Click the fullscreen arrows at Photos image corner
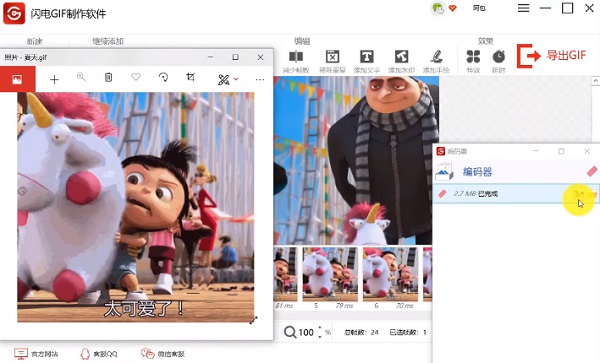Image resolution: width=600 pixels, height=363 pixels. tap(253, 320)
